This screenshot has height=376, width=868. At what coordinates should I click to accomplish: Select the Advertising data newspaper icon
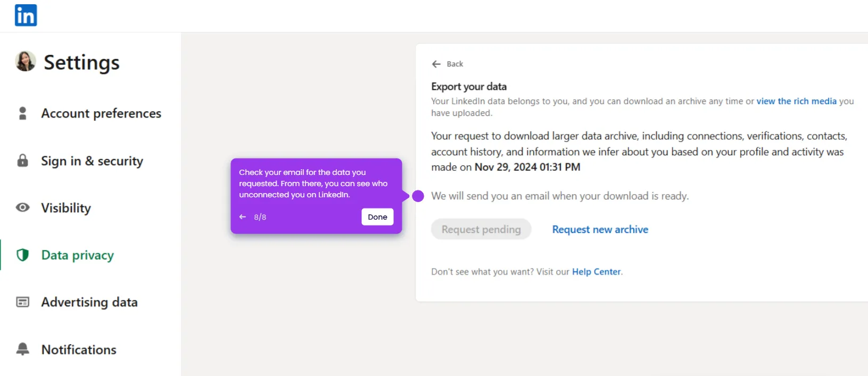point(22,302)
